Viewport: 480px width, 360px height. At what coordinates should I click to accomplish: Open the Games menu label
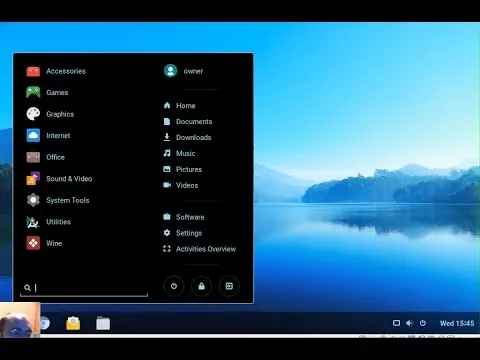tap(57, 92)
